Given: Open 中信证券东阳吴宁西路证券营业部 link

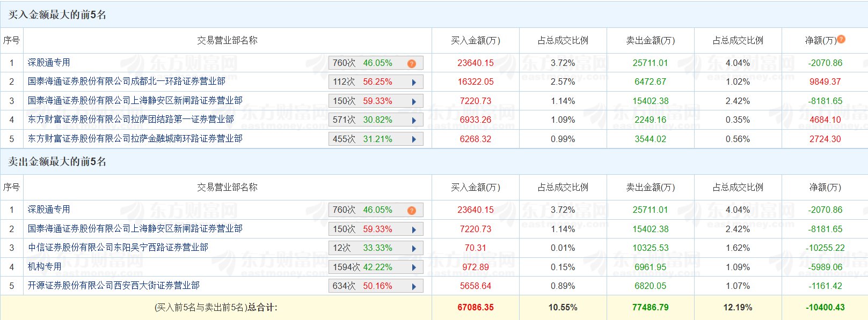Looking at the screenshot, I should [118, 248].
